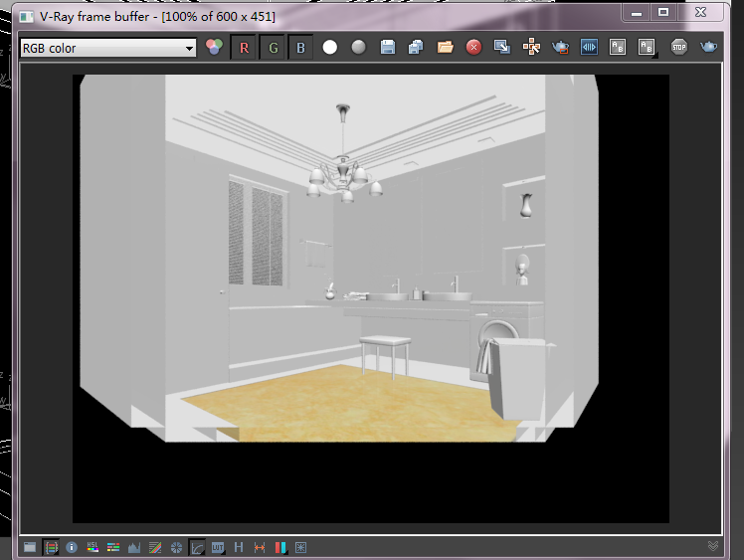Switch to alpha channel white circle

coord(330,47)
